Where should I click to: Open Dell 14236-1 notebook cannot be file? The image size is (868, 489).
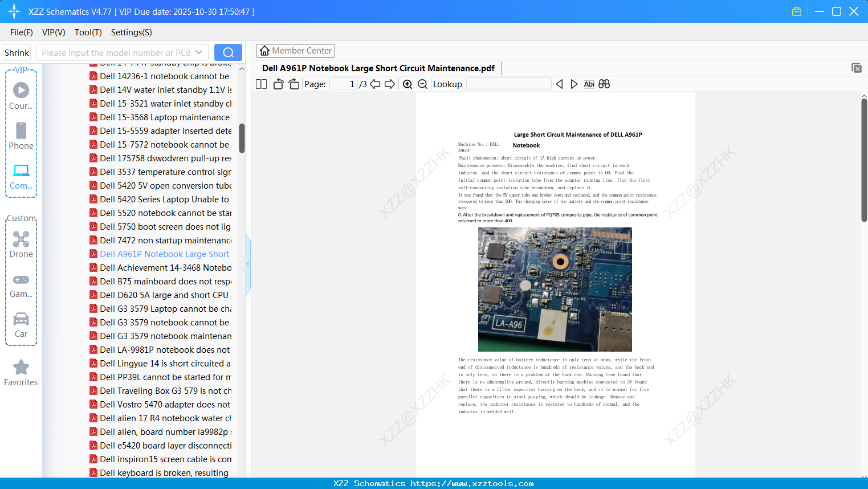[160, 76]
